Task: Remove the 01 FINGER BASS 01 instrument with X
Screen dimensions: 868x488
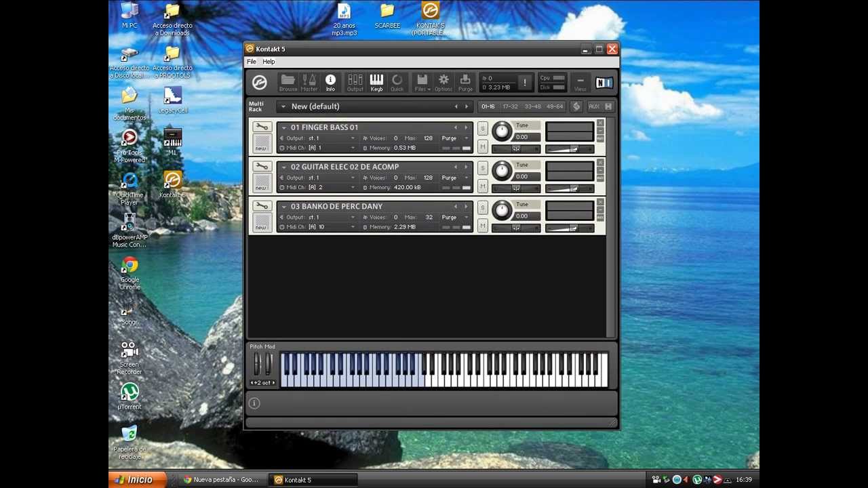Action: (600, 123)
